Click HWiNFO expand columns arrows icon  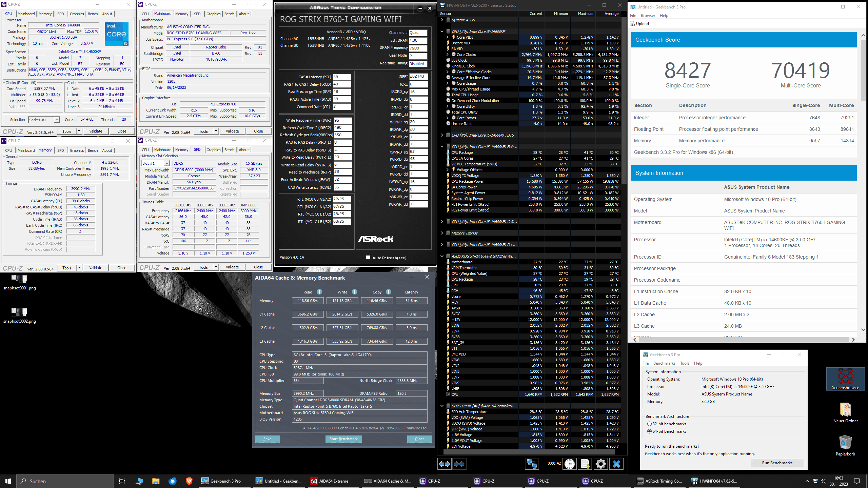click(444, 464)
